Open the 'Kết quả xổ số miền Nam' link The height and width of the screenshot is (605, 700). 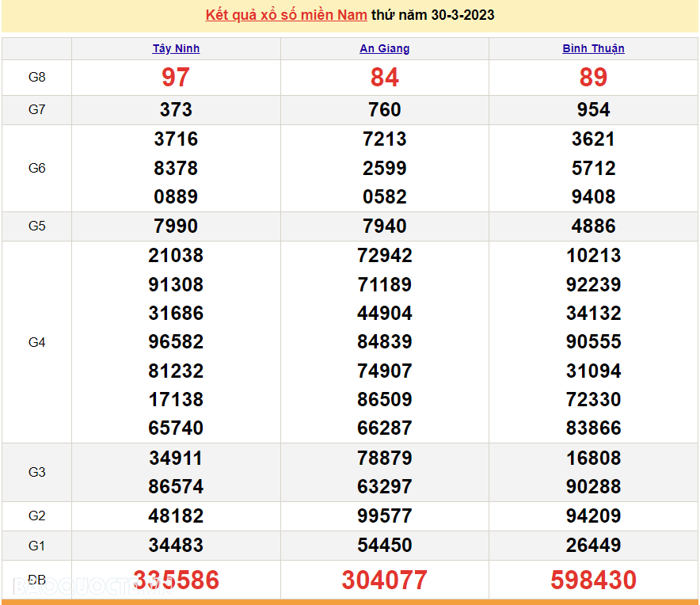coord(286,15)
